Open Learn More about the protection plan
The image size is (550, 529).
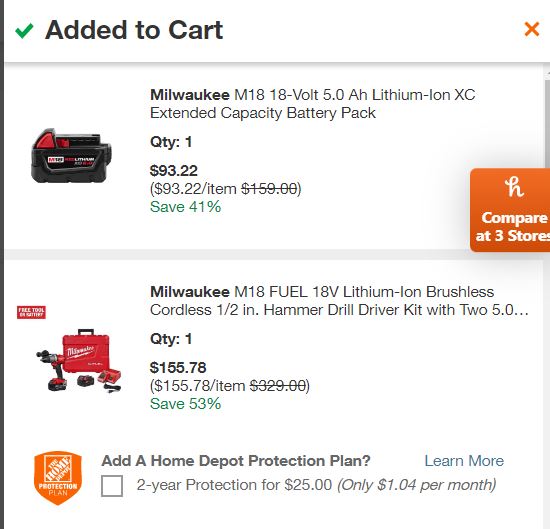click(x=464, y=461)
